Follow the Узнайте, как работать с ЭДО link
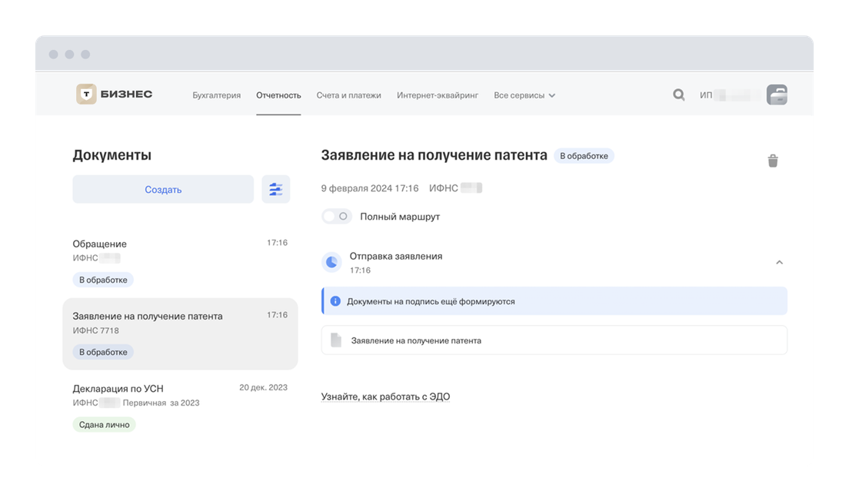849x504 pixels. [385, 396]
